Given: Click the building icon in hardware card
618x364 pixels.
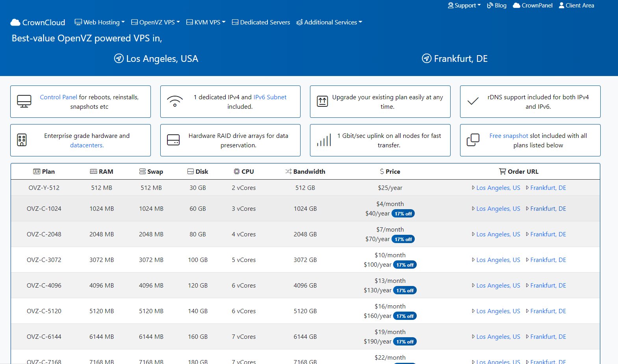Looking at the screenshot, I should (x=22, y=140).
